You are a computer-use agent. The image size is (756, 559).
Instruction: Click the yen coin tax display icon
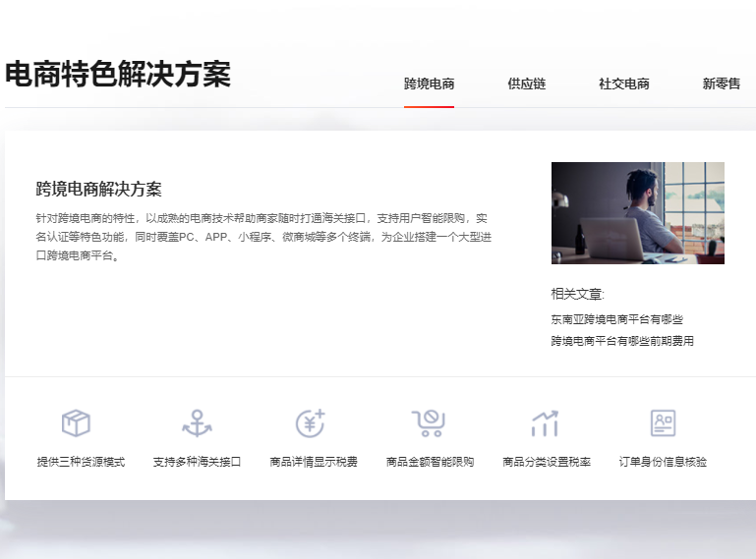[x=311, y=423]
